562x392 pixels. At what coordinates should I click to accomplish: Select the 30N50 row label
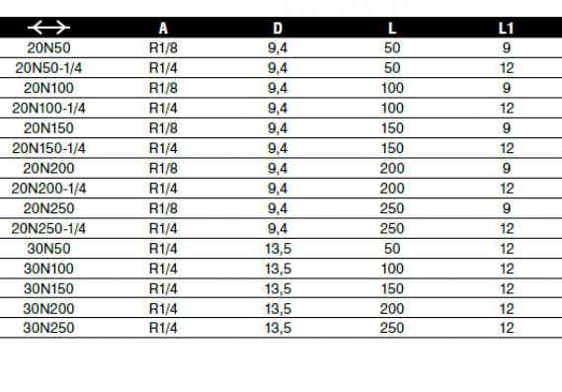coord(48,249)
